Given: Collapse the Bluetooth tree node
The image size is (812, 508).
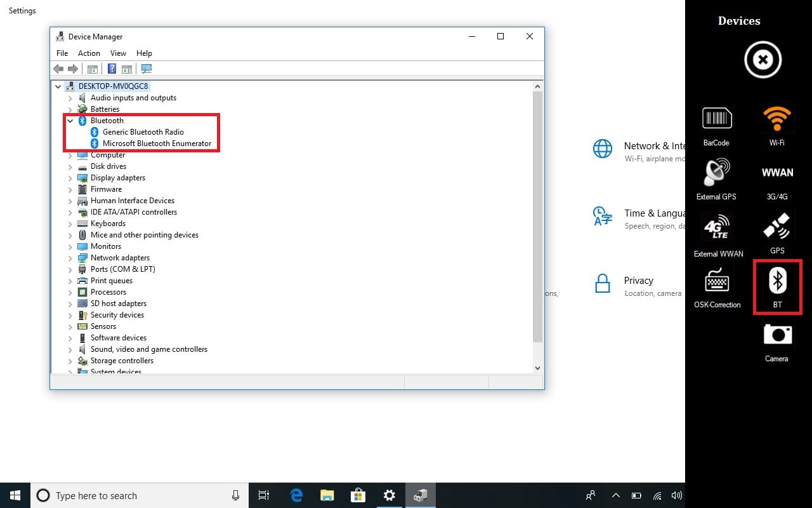Looking at the screenshot, I should point(70,121).
